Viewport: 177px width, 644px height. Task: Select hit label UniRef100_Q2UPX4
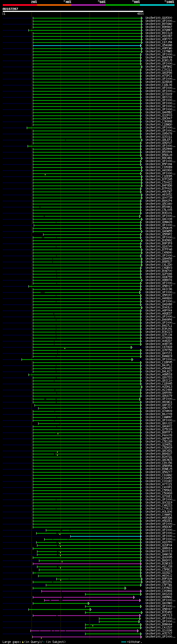159,545
